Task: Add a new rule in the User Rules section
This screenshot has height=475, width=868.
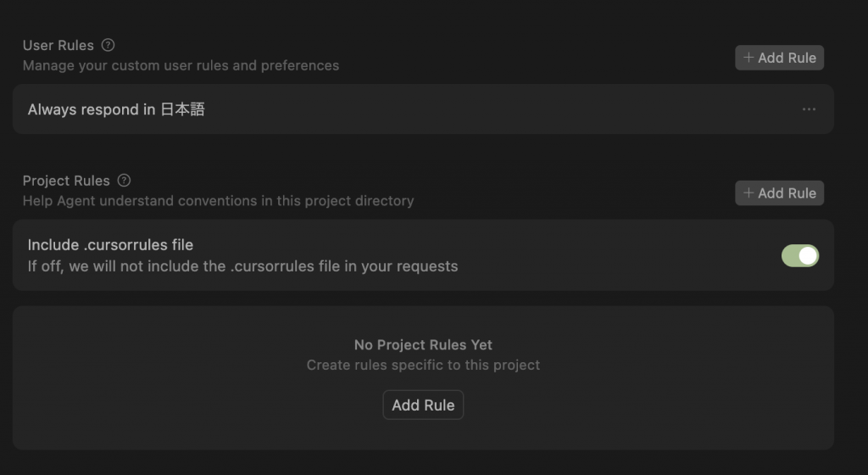Action: [x=779, y=58]
